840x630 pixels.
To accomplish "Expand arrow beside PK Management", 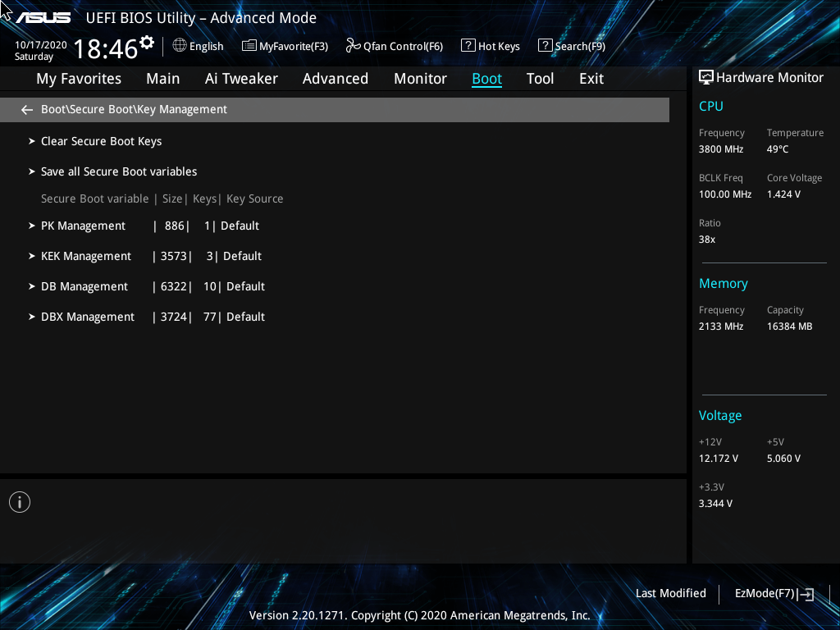I will [x=32, y=226].
